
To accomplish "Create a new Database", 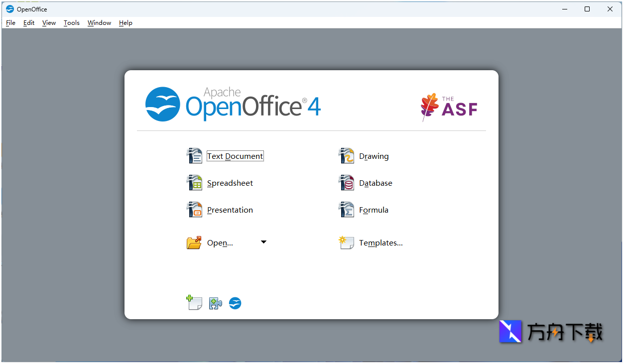I will click(x=375, y=183).
